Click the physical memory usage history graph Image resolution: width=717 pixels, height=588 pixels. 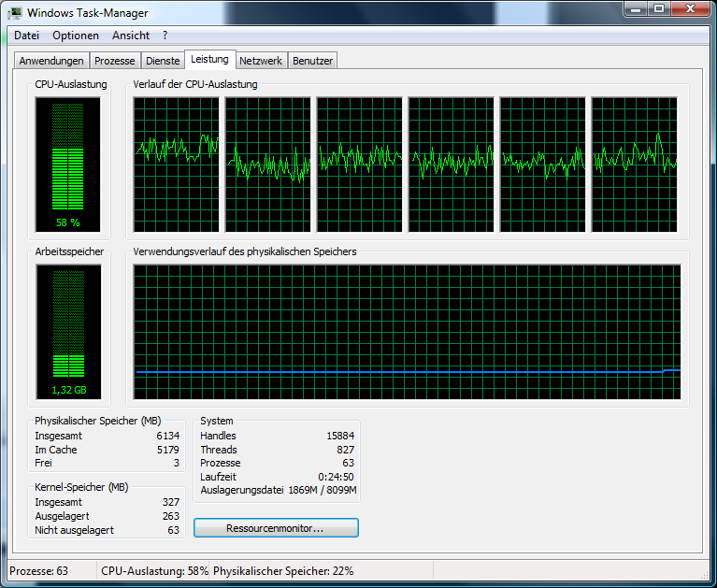[407, 332]
